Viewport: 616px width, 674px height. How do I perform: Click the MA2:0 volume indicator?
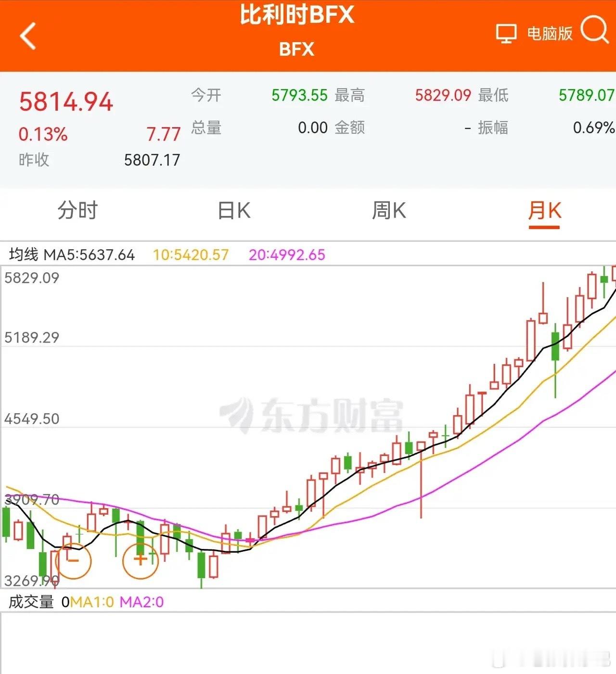click(x=141, y=602)
